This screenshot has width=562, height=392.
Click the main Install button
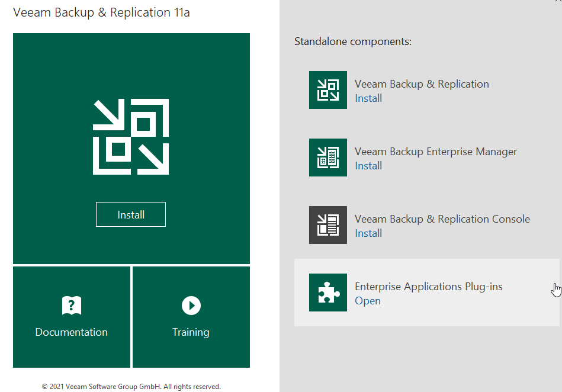(131, 214)
